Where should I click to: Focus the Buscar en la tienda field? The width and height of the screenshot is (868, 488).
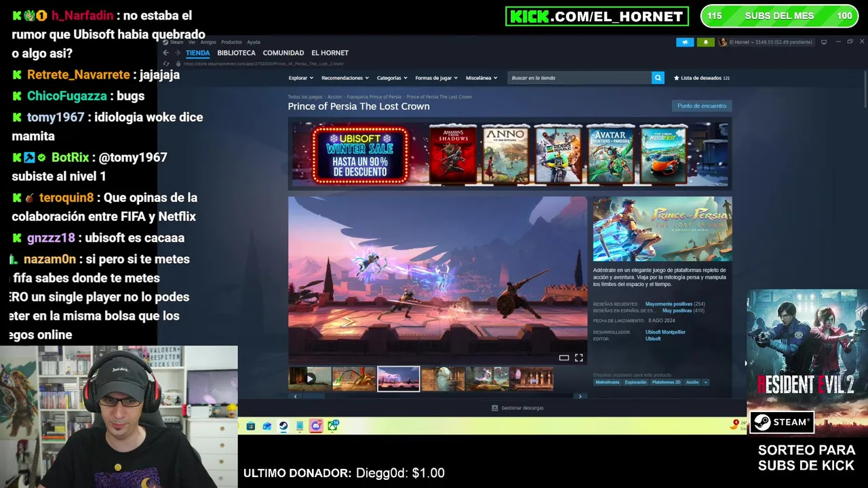580,78
